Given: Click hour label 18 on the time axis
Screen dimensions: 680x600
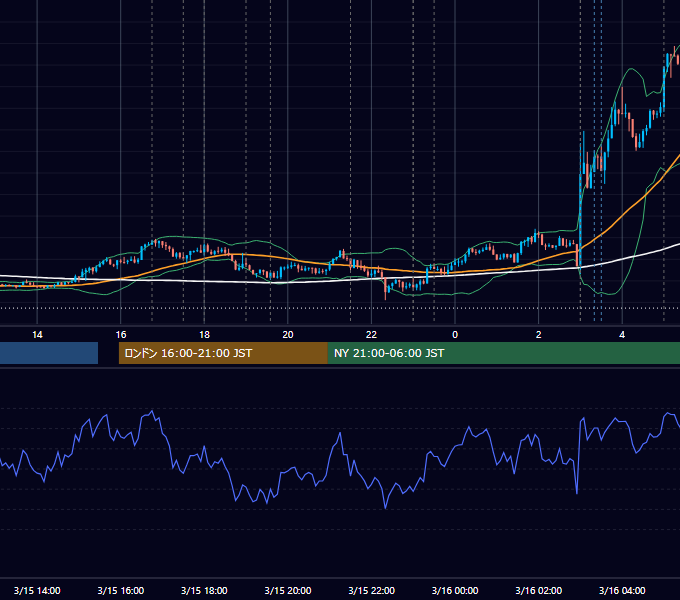Looking at the screenshot, I should coord(204,335).
